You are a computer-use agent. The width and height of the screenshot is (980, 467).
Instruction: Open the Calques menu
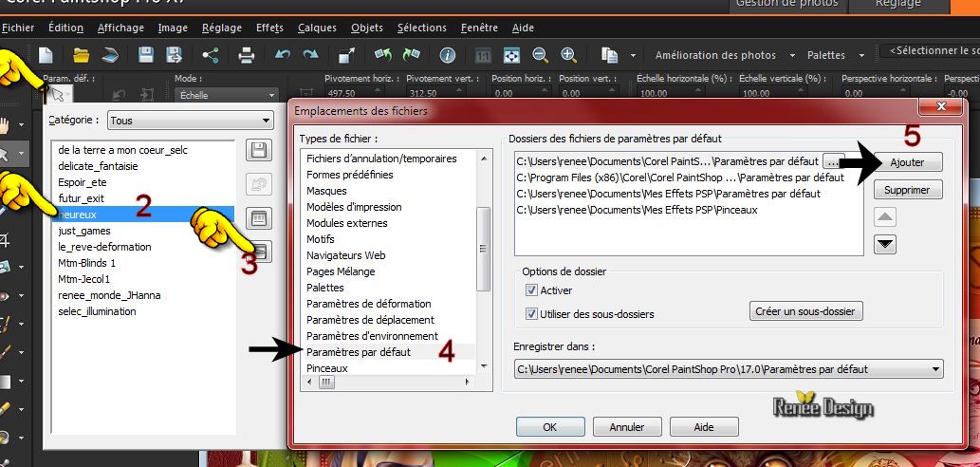pos(317,28)
